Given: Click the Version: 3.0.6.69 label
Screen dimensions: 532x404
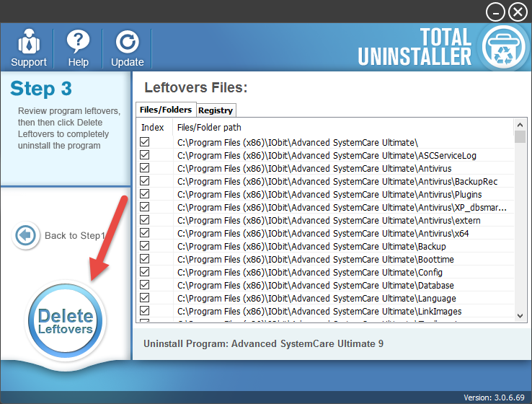Looking at the screenshot, I should coord(494,398).
